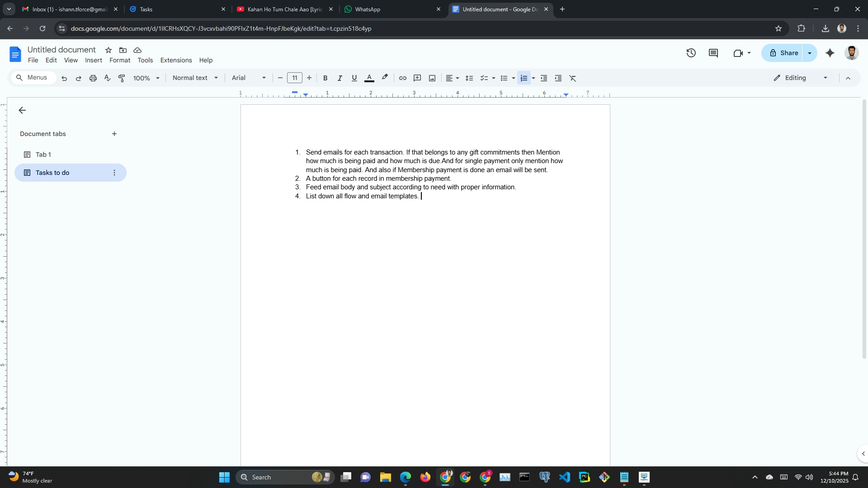Image resolution: width=868 pixels, height=488 pixels.
Task: Toggle italic formatting
Action: point(340,78)
